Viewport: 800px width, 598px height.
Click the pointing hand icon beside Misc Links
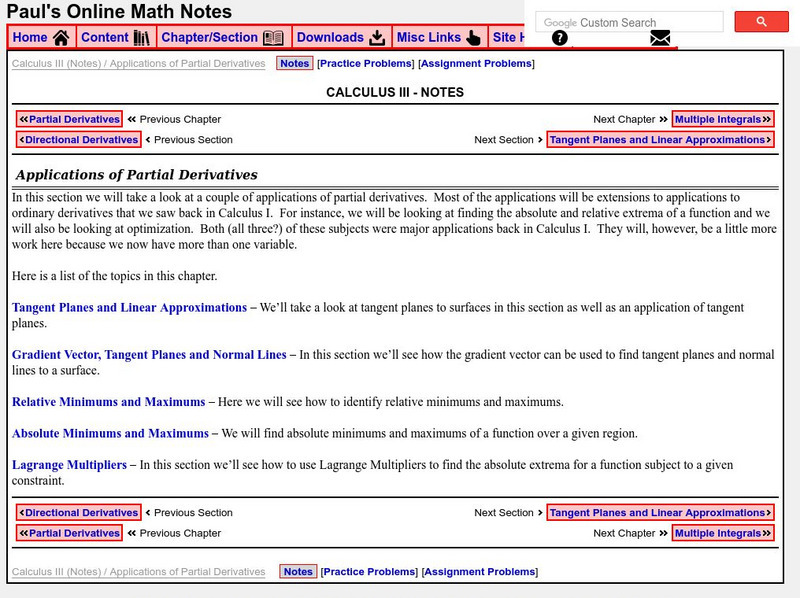point(473,38)
